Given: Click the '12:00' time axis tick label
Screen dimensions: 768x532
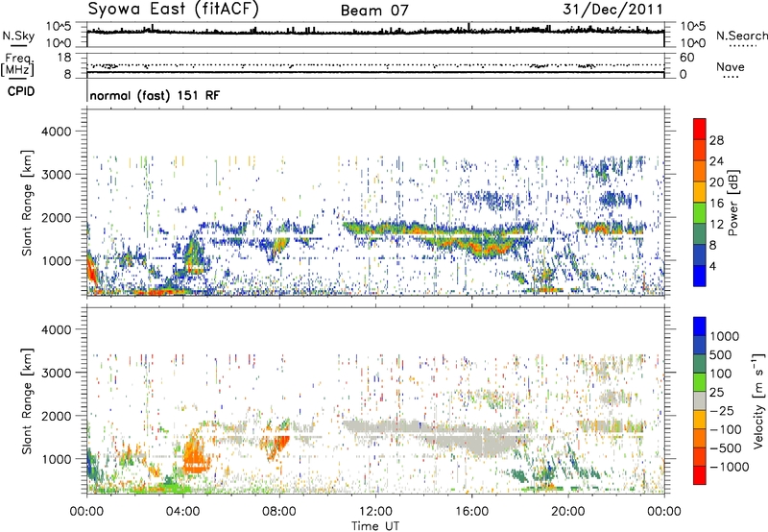Looking at the screenshot, I should (375, 512).
